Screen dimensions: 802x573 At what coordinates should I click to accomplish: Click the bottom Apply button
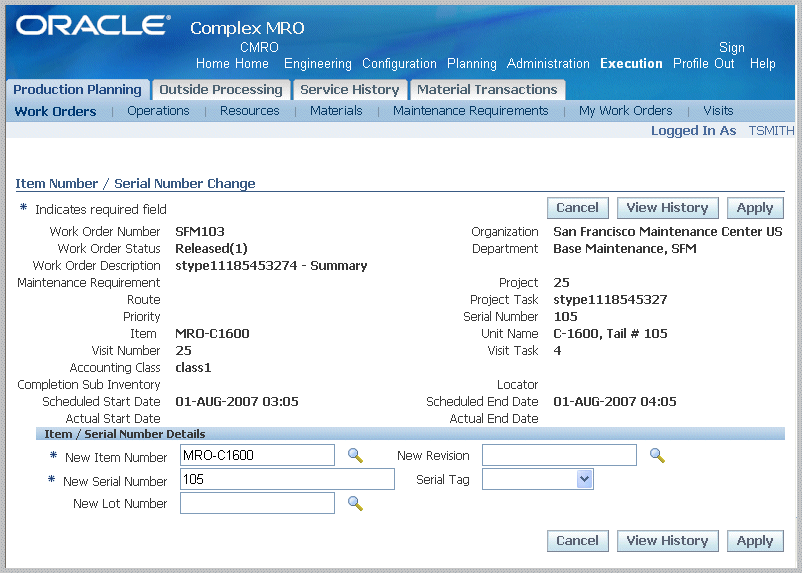pyautogui.click(x=755, y=541)
